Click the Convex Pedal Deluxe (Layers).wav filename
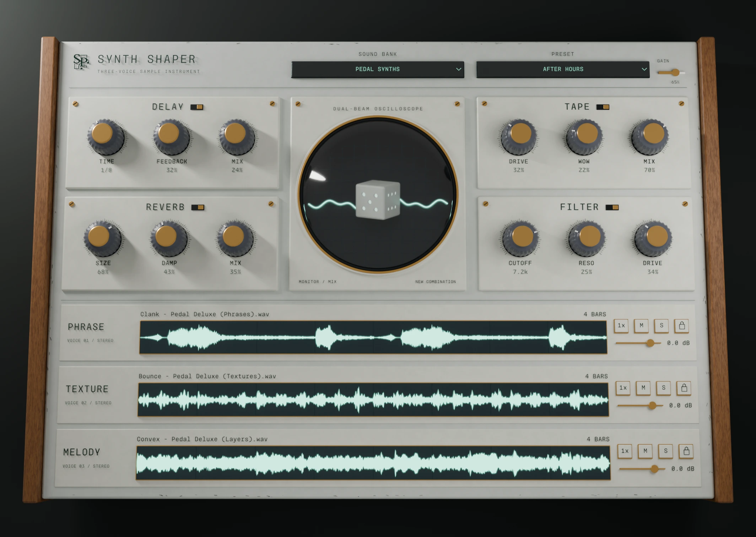The image size is (756, 537). [202, 439]
